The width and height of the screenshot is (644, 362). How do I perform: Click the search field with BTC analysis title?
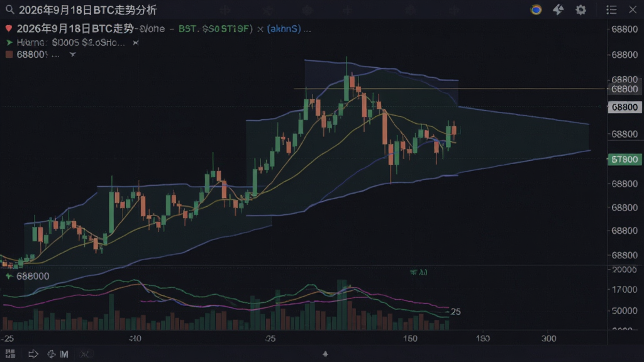pyautogui.click(x=88, y=10)
